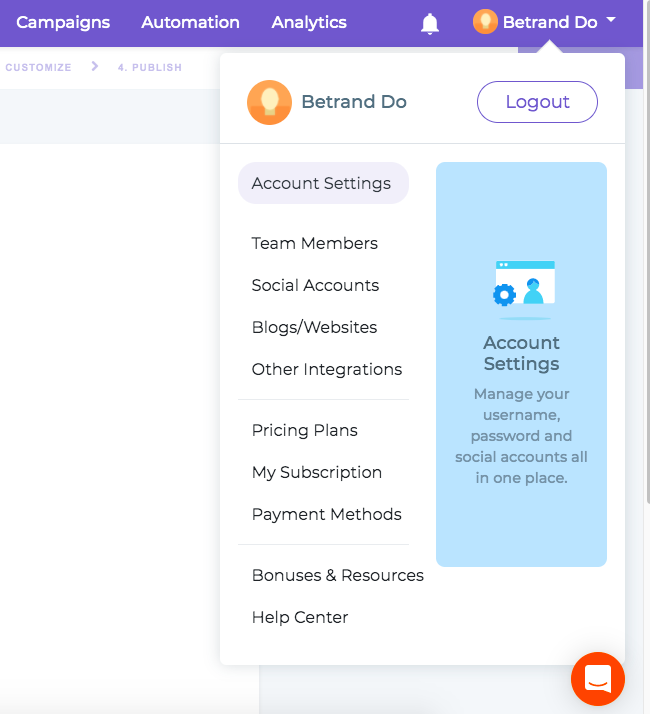Select Account Settings in the menu

pyautogui.click(x=322, y=183)
